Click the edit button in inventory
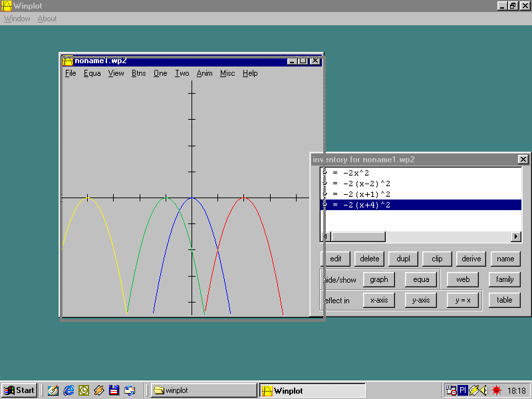 pos(336,259)
